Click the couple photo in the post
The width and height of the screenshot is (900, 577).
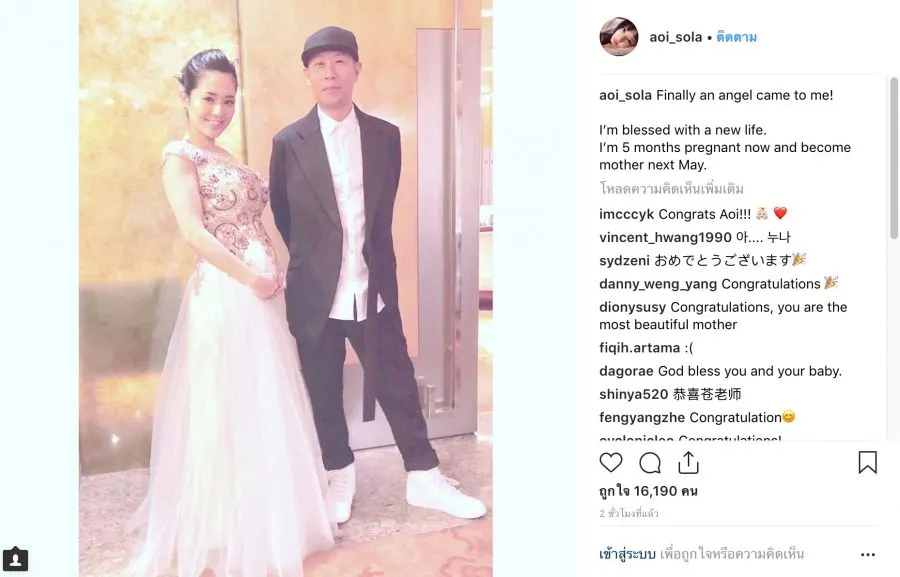[286, 288]
